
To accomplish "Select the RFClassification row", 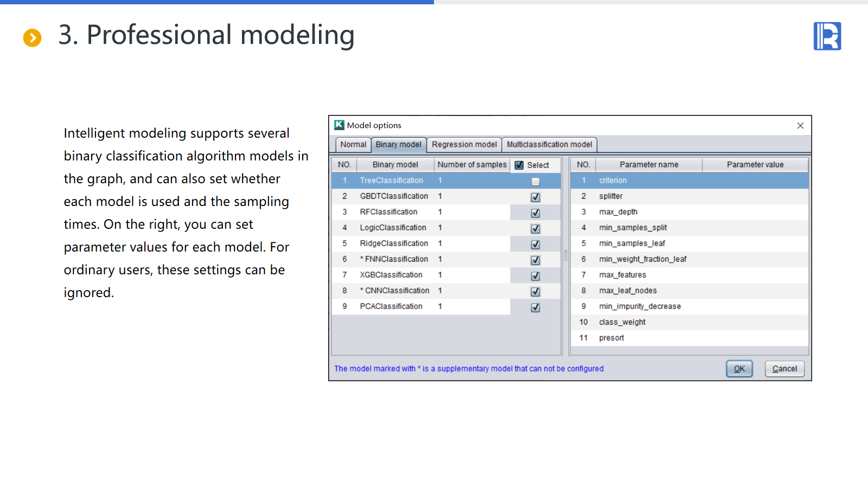I will 388,212.
